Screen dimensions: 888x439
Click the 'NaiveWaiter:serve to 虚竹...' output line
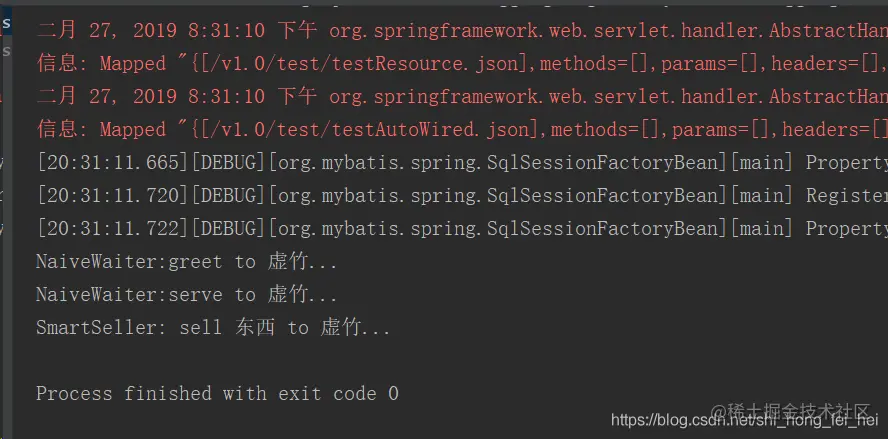187,295
